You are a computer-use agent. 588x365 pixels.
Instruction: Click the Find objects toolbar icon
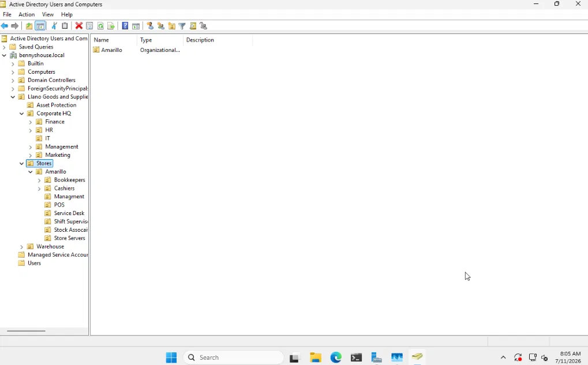point(193,26)
